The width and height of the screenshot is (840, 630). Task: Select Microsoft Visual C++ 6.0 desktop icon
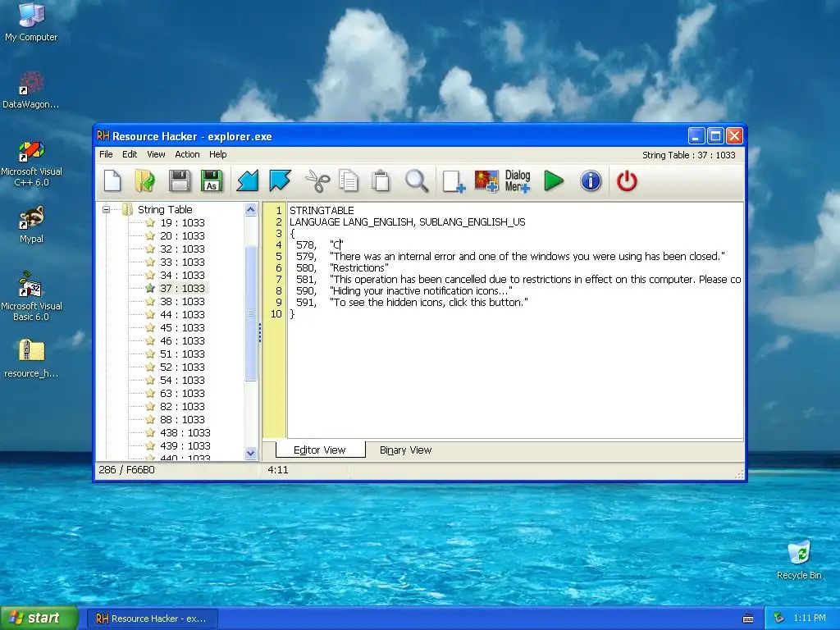31,163
